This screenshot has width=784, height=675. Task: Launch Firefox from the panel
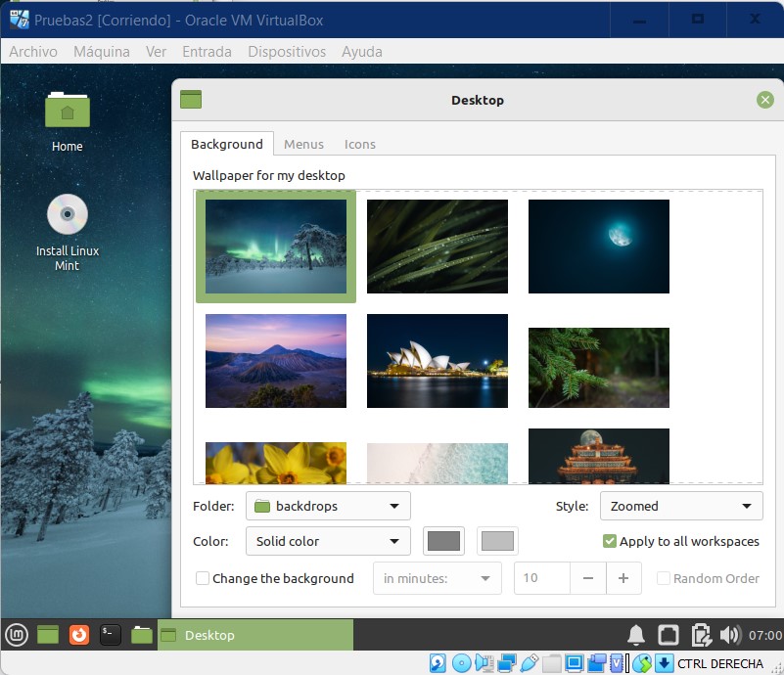[79, 635]
